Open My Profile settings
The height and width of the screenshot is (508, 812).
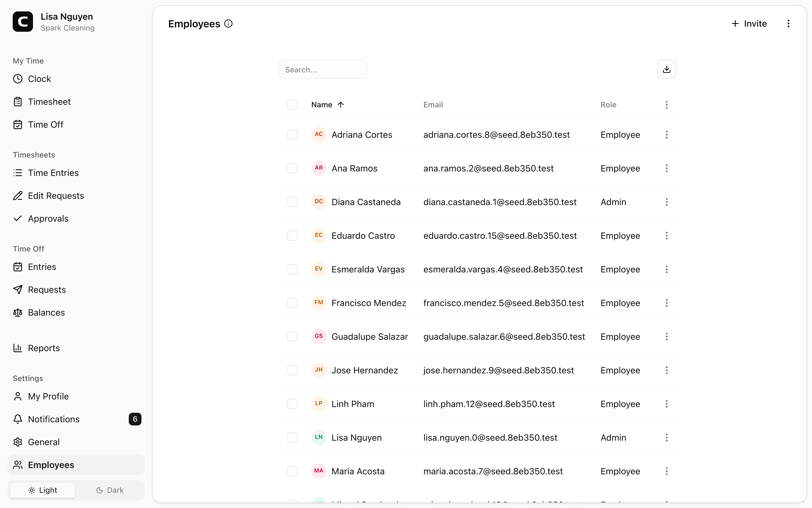pyautogui.click(x=76, y=396)
